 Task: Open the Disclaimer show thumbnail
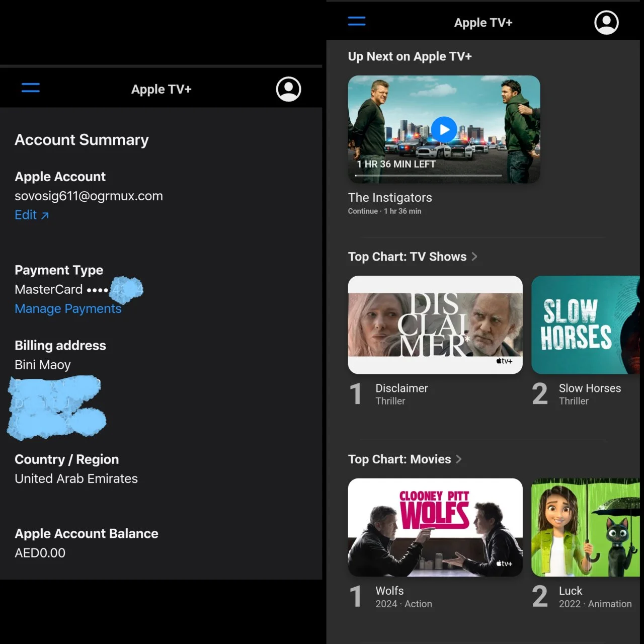point(435,325)
